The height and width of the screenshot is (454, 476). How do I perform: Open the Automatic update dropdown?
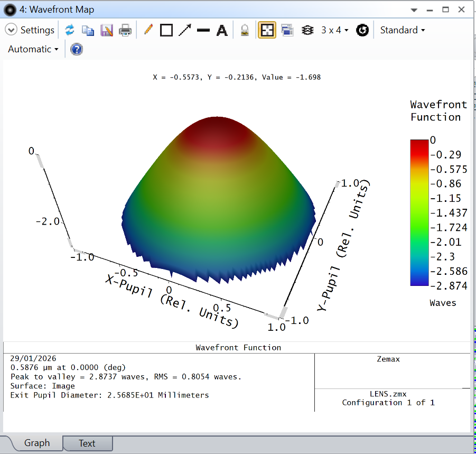pos(33,49)
